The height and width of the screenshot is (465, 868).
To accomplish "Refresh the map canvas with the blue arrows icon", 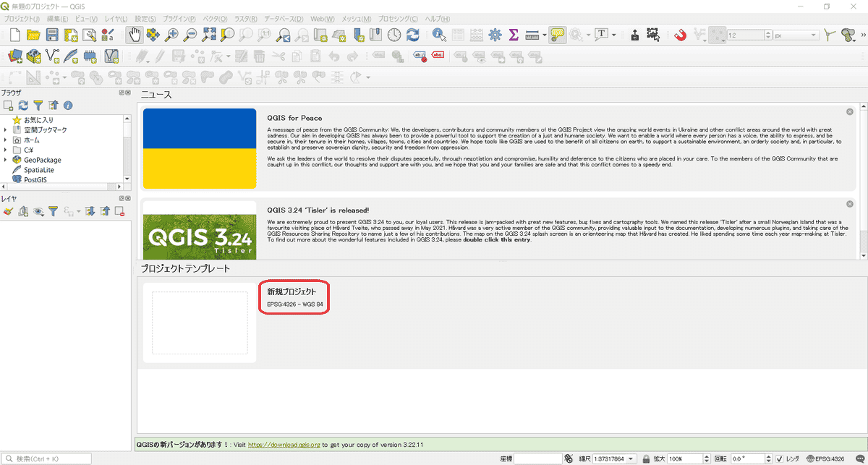I will click(x=413, y=34).
